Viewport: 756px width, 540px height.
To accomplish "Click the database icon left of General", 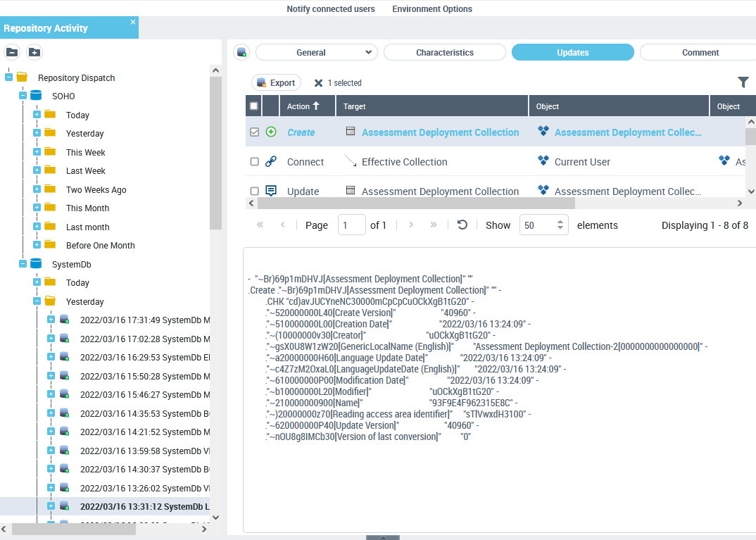I will (x=242, y=52).
